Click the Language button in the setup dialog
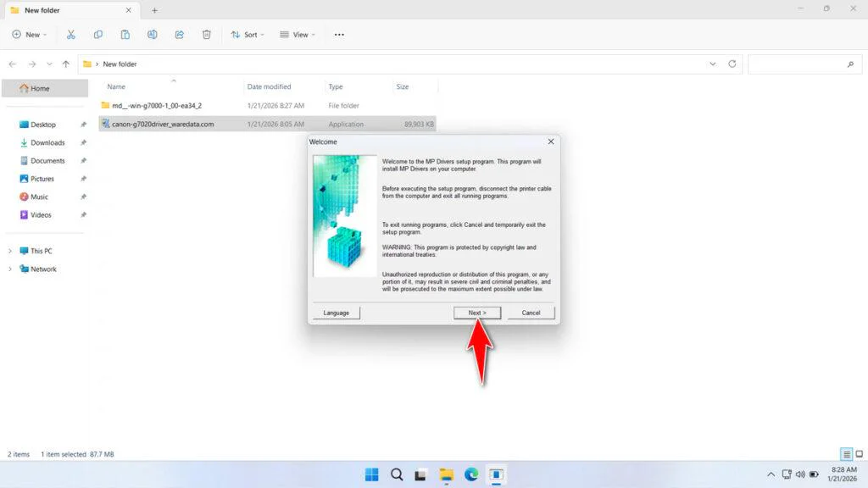Viewport: 868px width, 488px height. (336, 312)
